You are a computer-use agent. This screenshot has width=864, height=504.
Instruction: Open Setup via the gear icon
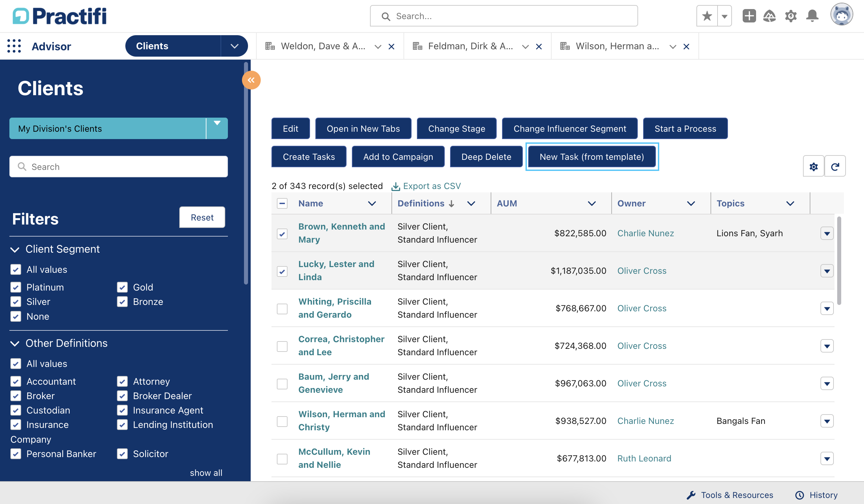[791, 16]
